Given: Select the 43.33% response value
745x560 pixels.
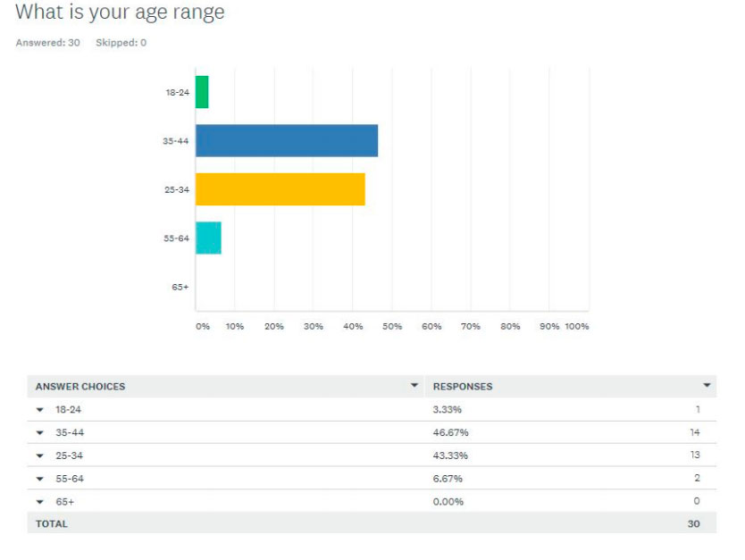Looking at the screenshot, I should [x=451, y=456].
